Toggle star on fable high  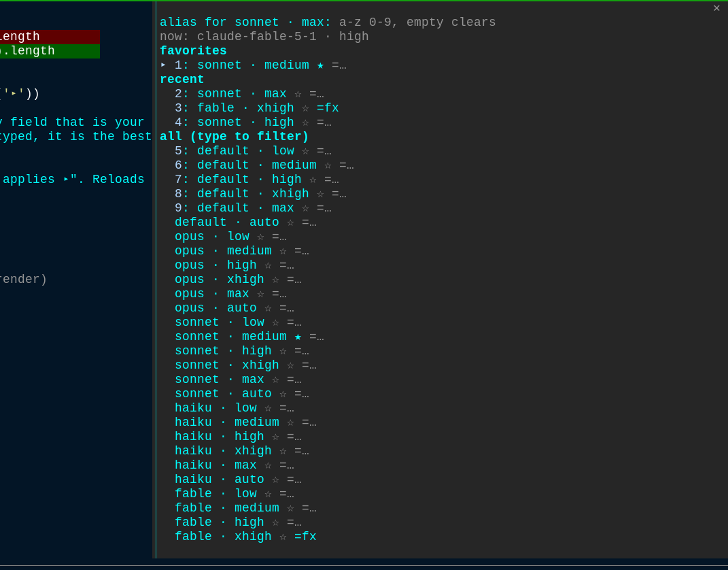pos(276,522)
